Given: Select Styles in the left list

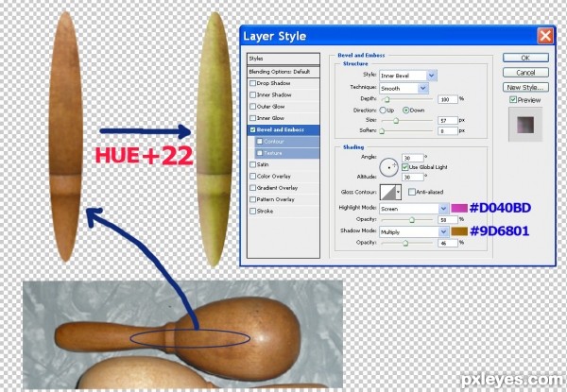Looking at the screenshot, I should point(283,59).
